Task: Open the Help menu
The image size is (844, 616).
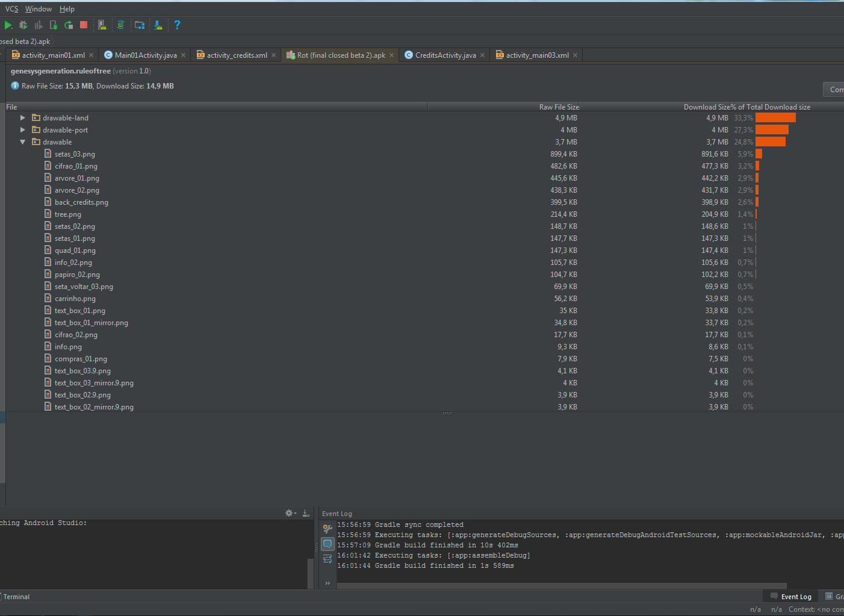Action: pos(67,9)
